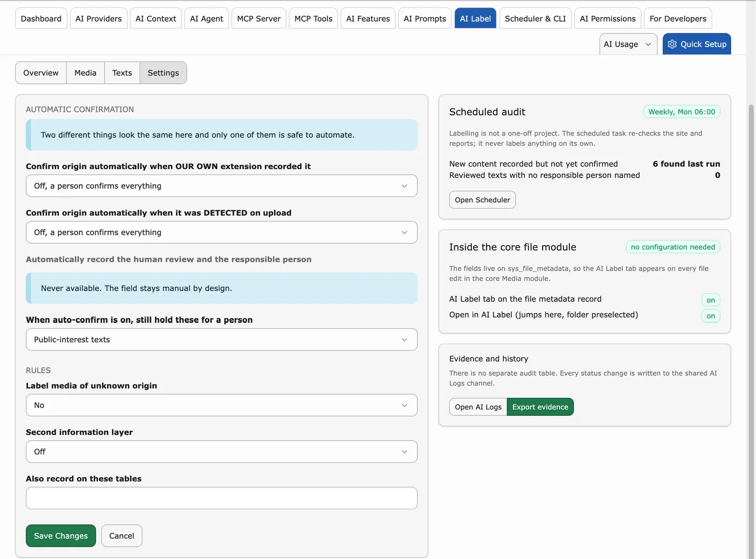Open the OUR OWN extension auto-confirm dropdown
Image resolution: width=756 pixels, height=559 pixels.
[x=221, y=186]
